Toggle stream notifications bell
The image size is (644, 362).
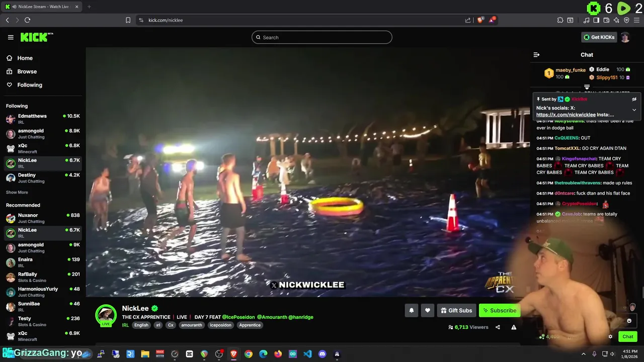point(411,311)
